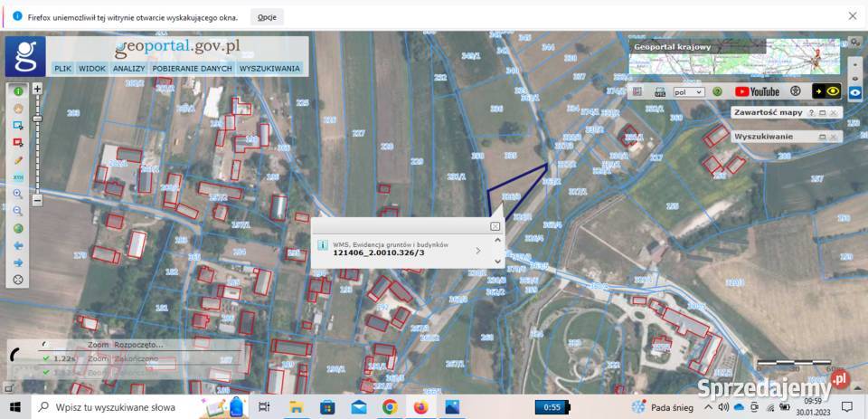Click the full extent globe icon

tap(18, 228)
